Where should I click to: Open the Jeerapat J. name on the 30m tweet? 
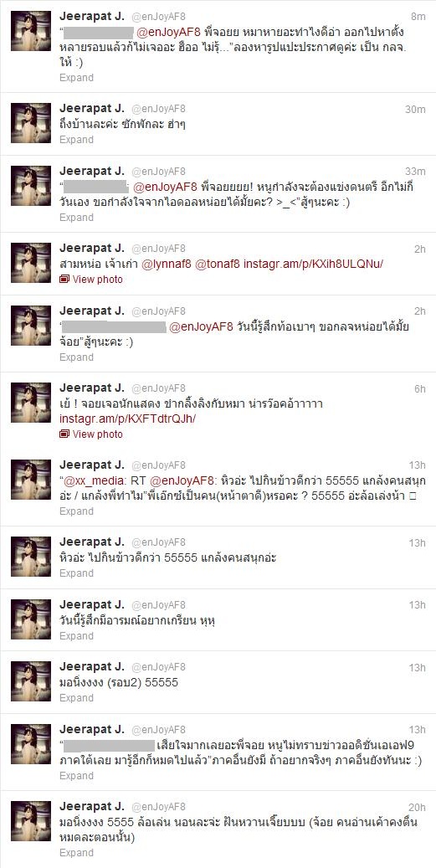[92, 109]
